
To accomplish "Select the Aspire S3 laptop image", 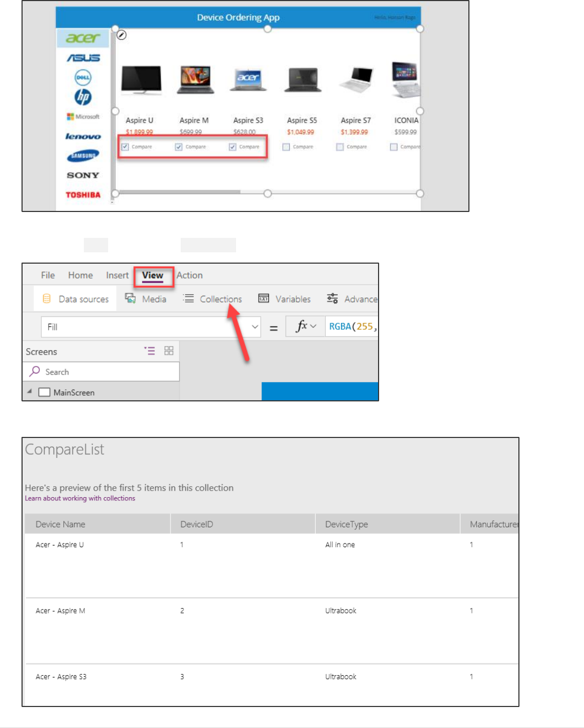I will click(x=248, y=81).
